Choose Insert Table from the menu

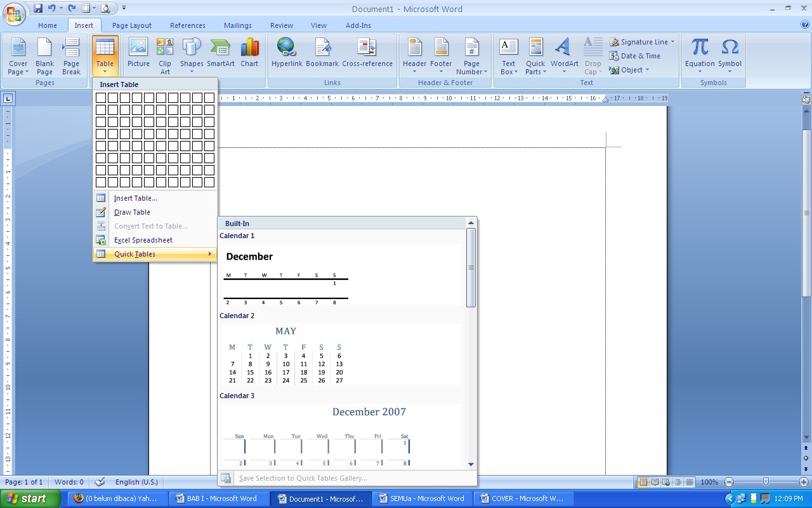coord(135,197)
